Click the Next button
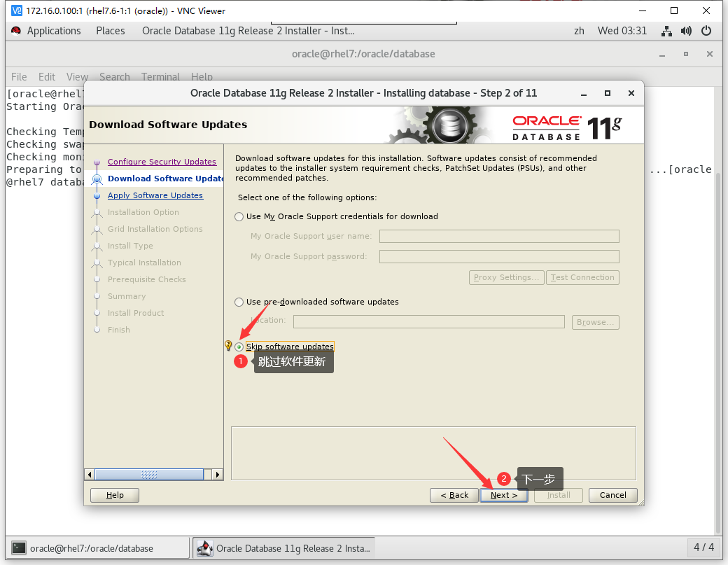This screenshot has height=565, width=728. pyautogui.click(x=504, y=495)
